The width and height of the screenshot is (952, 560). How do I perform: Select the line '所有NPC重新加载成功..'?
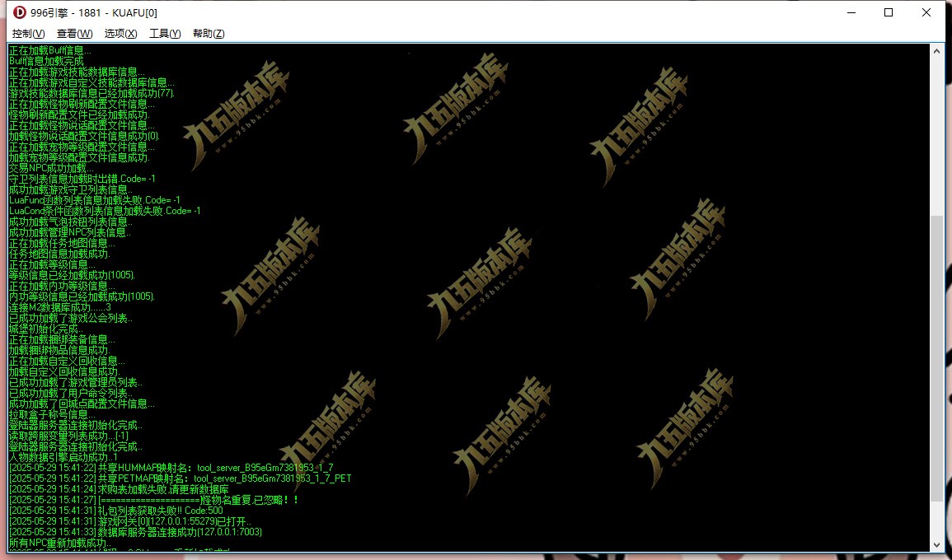coord(60,543)
